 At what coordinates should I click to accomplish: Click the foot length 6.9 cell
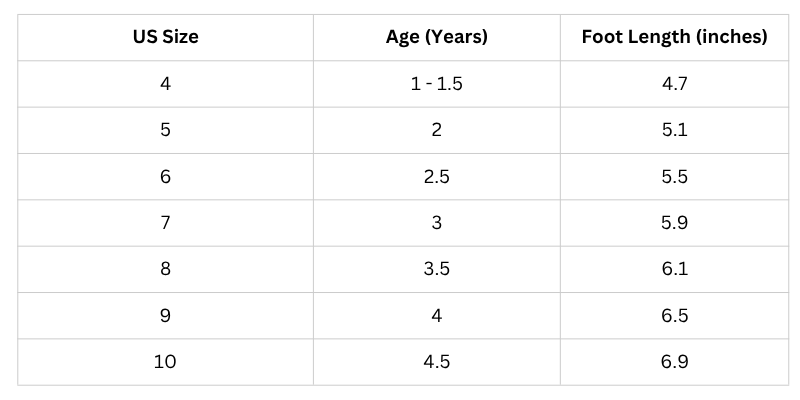[674, 362]
